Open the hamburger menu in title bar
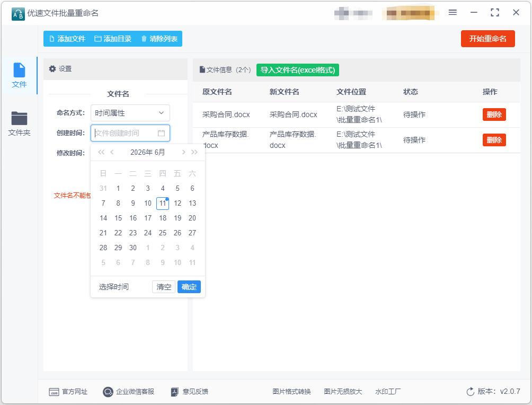This screenshot has height=405, width=532. point(453,13)
